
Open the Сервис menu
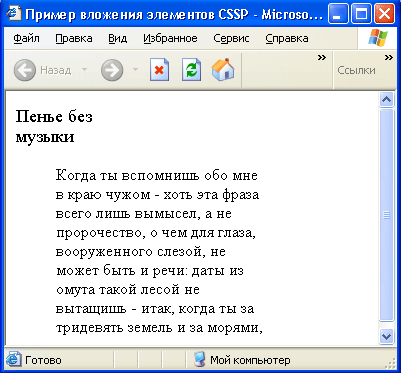231,39
